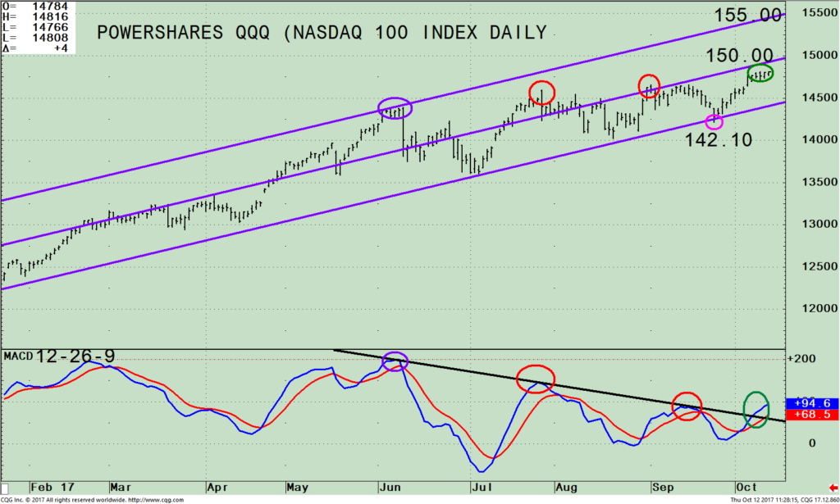Click the Oct date label
Image resolution: width=840 pixels, height=504 pixels.
click(x=746, y=488)
